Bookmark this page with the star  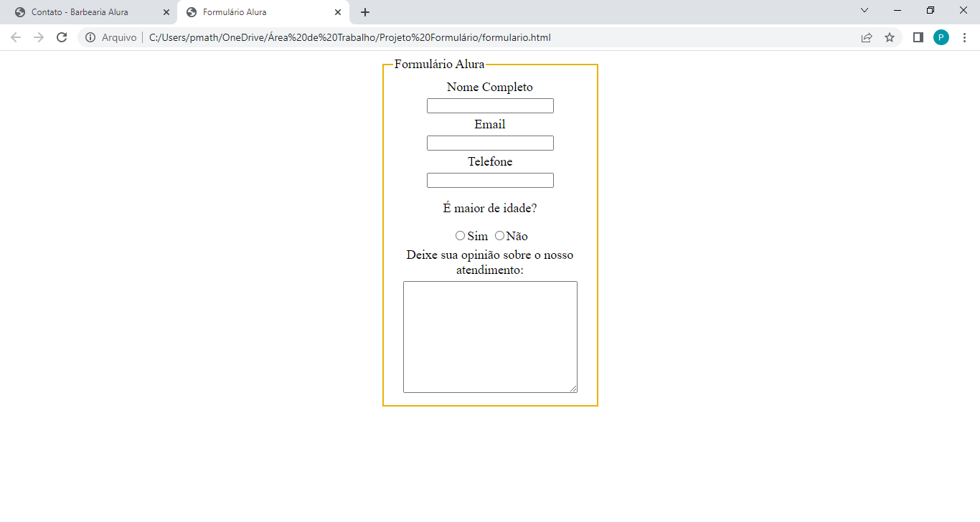pos(890,37)
